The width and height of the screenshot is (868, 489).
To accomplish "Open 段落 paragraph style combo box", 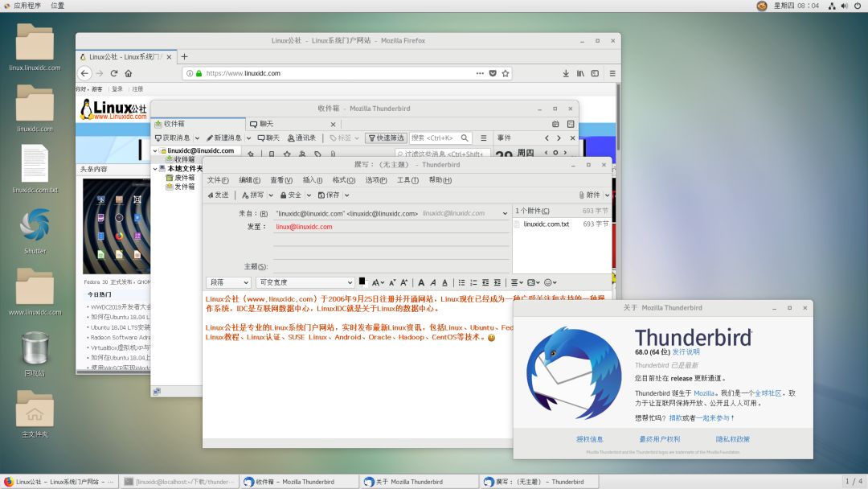I will point(229,282).
